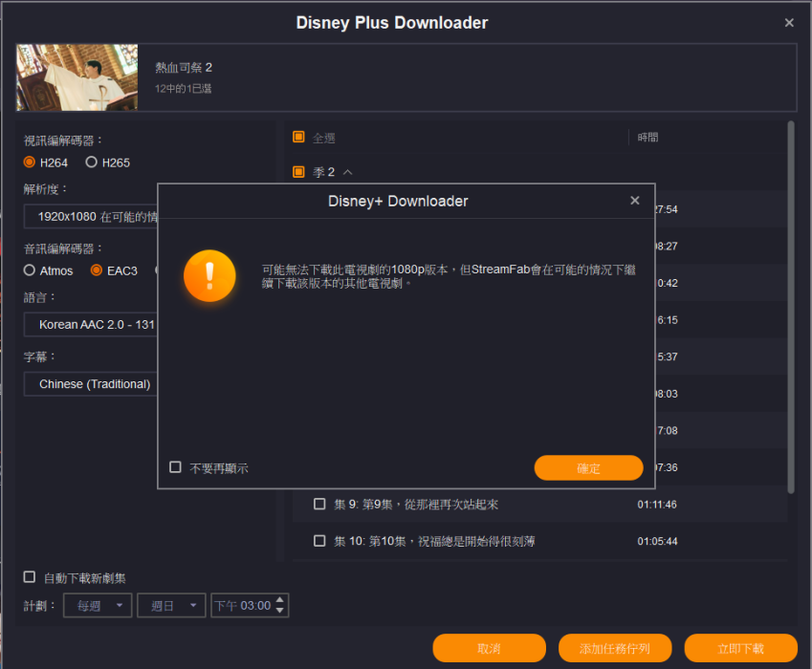The height and width of the screenshot is (669, 812).
Task: Check episode 10 第10集 checkbox
Action: pos(319,541)
